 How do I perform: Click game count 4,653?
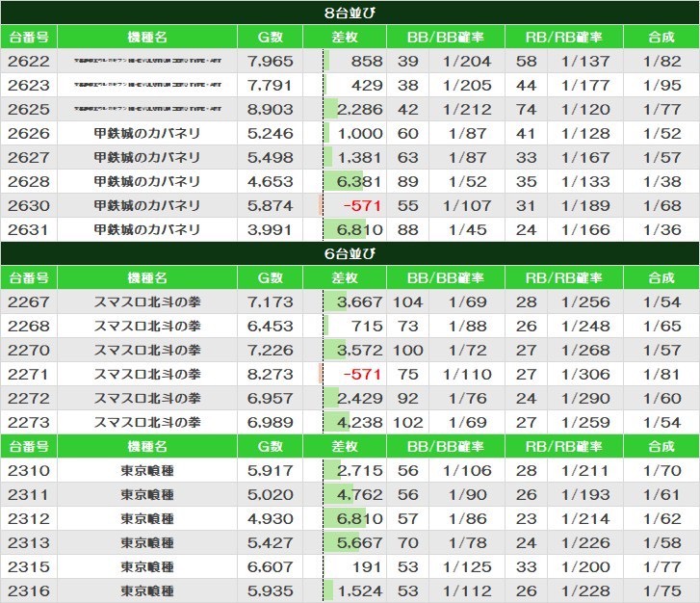click(x=271, y=182)
